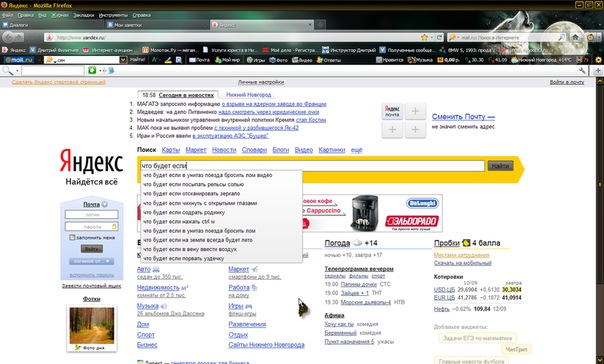Open Игры in Mail.ru toolbar
Screen dimensions: 604x364
point(255,60)
